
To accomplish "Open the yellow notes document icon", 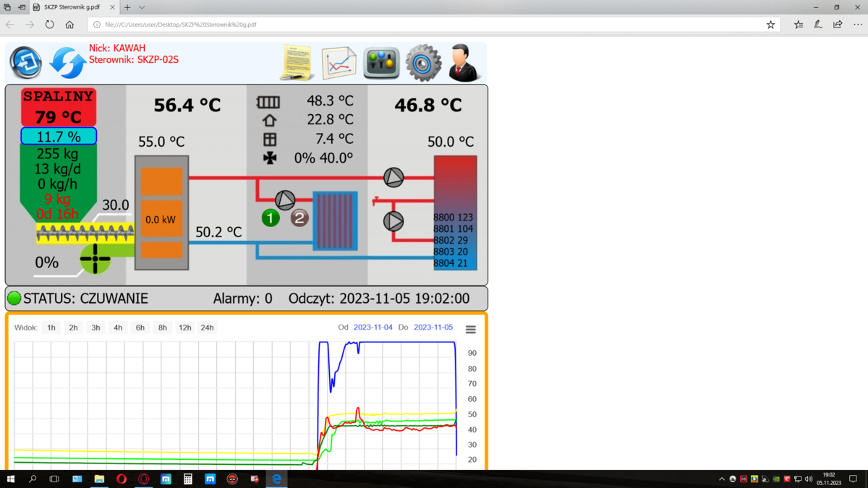I will pyautogui.click(x=297, y=63).
